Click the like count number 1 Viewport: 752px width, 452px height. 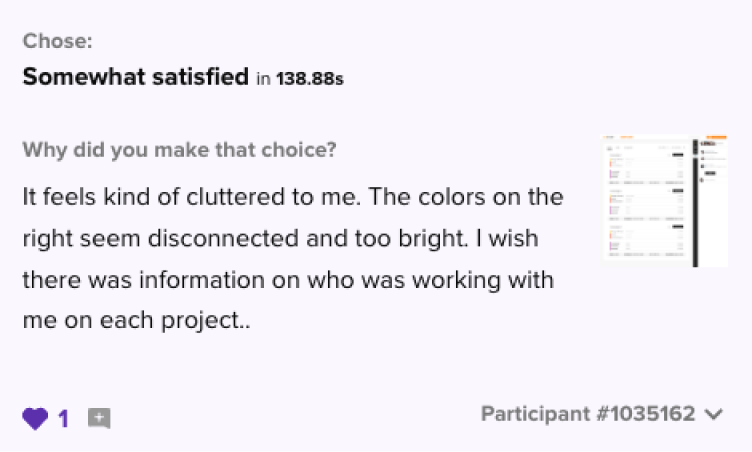pos(63,419)
